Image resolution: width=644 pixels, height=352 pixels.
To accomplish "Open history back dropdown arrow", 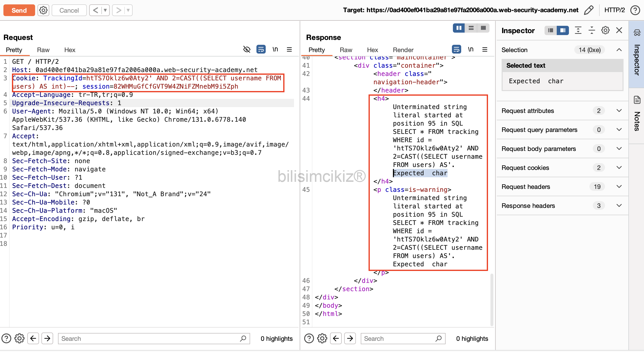I will (105, 10).
